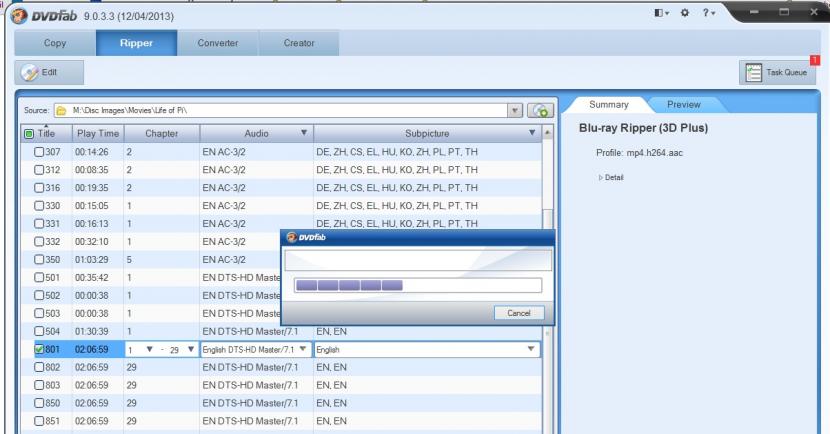The width and height of the screenshot is (830, 434).
Task: Open the Preview tab
Action: (683, 105)
